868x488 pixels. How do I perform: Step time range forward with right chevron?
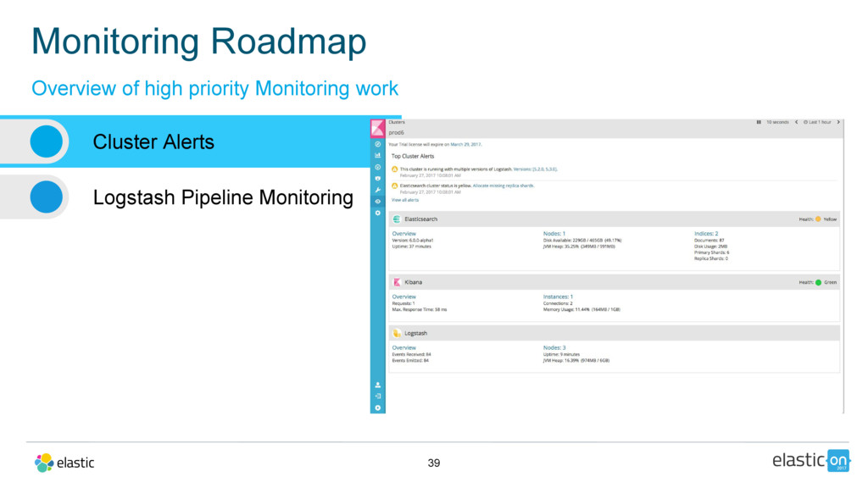(x=838, y=122)
